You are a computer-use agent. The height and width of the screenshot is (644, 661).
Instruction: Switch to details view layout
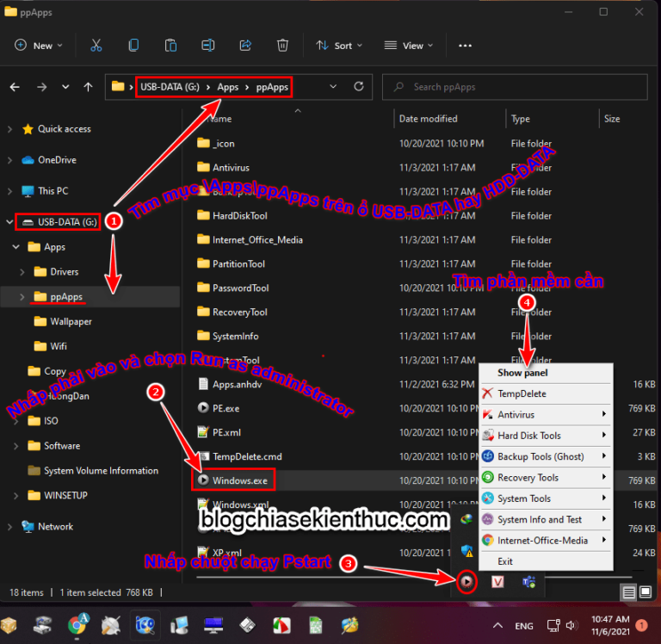(629, 592)
